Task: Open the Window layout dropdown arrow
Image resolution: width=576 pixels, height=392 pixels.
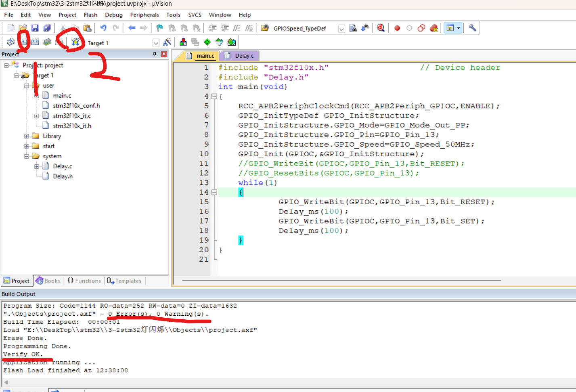Action: [x=459, y=28]
